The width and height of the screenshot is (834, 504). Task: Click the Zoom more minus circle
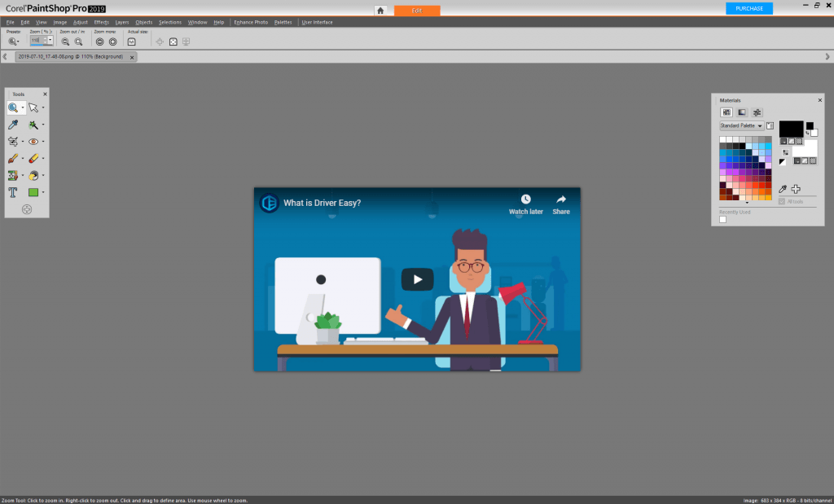(x=99, y=42)
